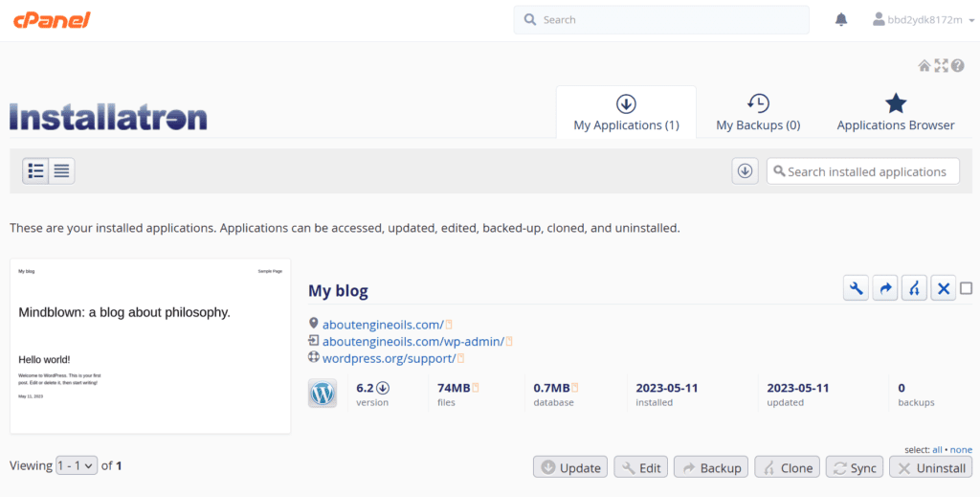
Task: Switch to My Applications (1) tab
Action: tap(626, 113)
